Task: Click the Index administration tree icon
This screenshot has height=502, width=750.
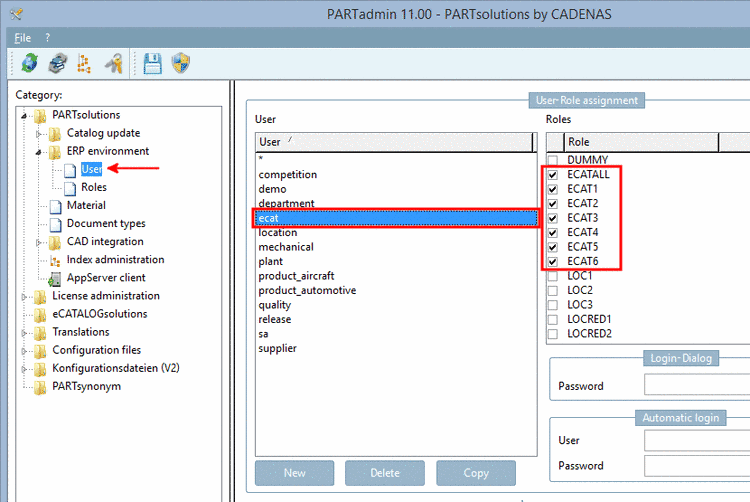Action: click(55, 261)
